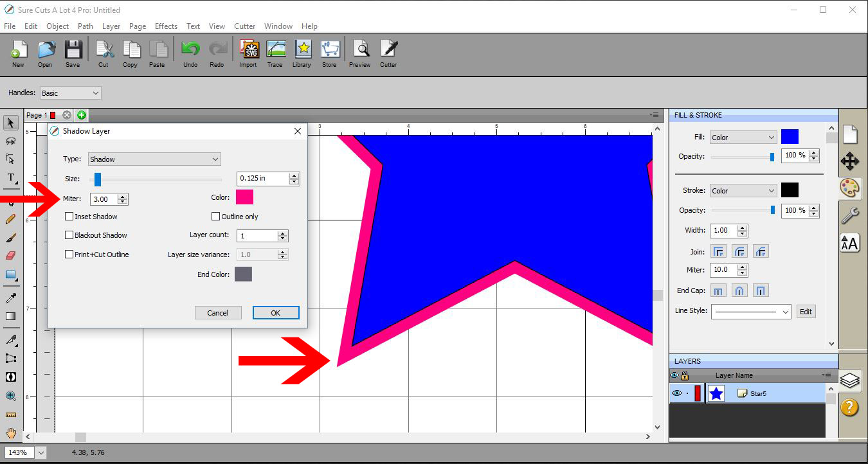Open the Document page side tab
Screen dimensions: 868x464
tap(850, 134)
